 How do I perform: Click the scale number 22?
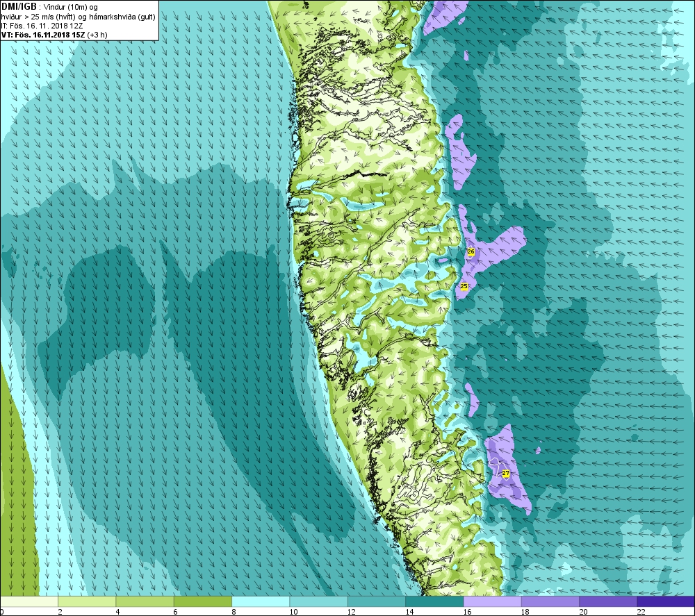[x=641, y=612]
